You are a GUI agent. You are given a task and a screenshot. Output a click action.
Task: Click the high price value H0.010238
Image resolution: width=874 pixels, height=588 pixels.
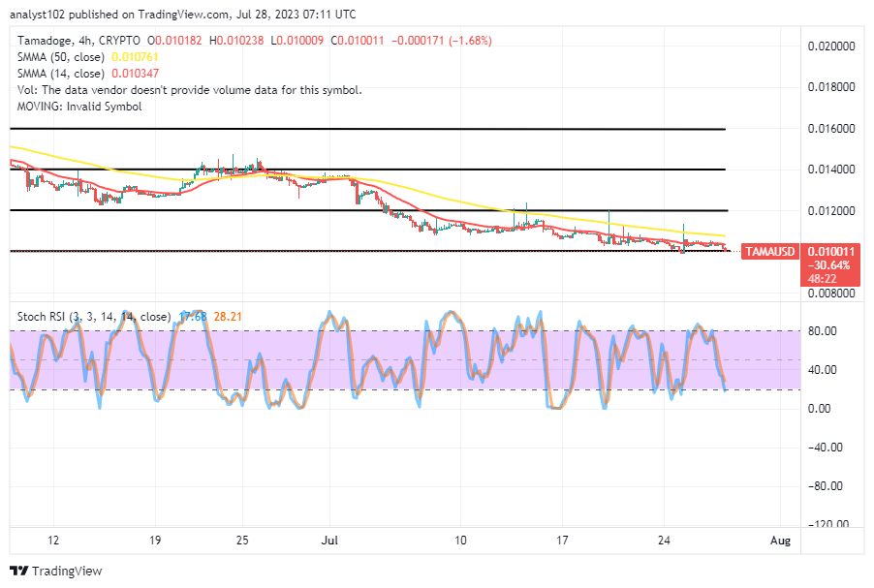coord(236,40)
